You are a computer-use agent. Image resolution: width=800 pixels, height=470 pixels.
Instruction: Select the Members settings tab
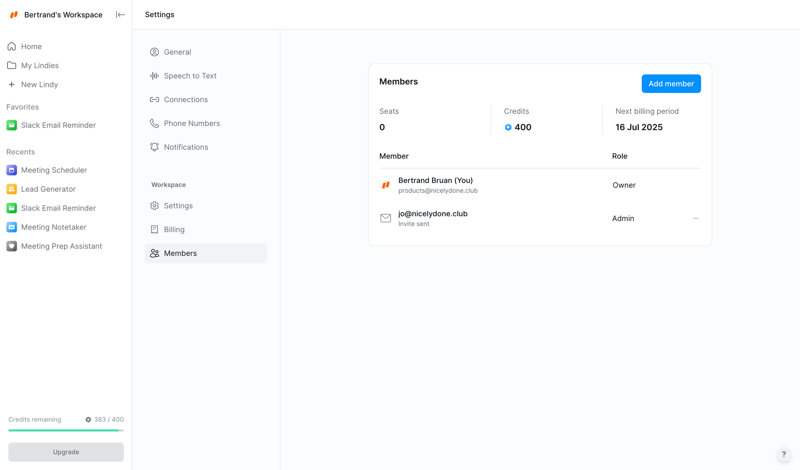(x=206, y=253)
